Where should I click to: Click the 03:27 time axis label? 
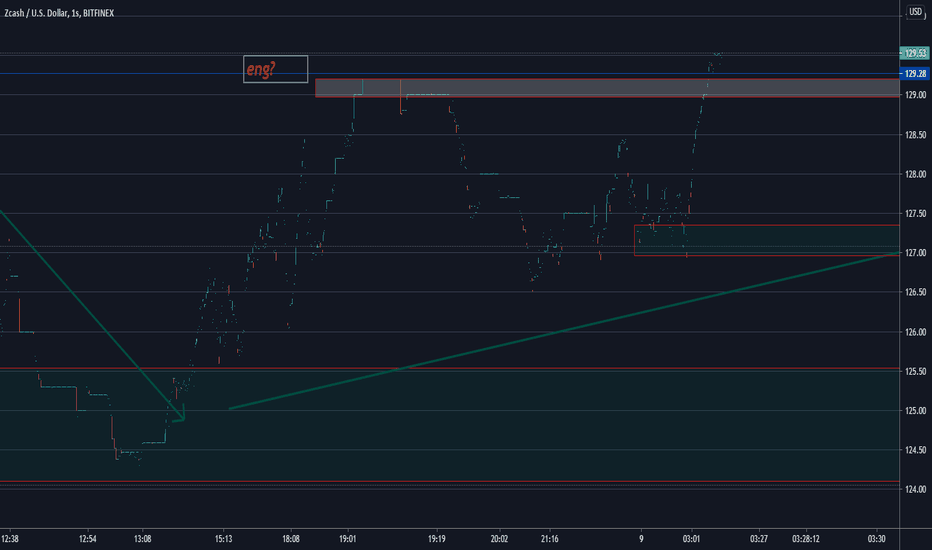[x=758, y=539]
